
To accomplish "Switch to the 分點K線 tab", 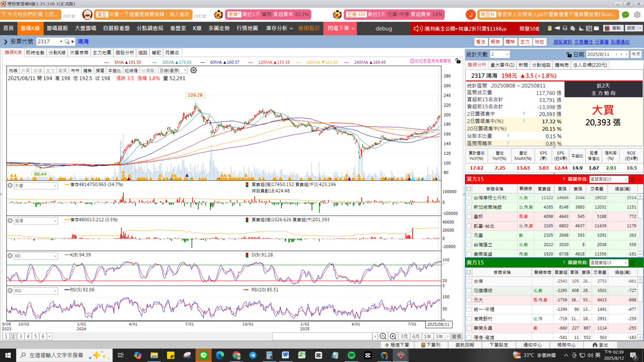I will coord(57,52).
